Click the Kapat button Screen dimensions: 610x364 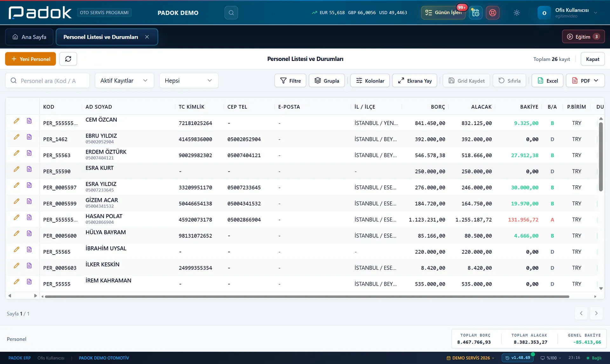pos(593,59)
